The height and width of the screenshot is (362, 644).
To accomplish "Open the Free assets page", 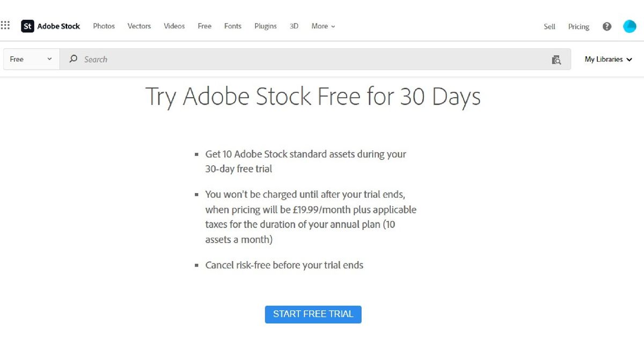I will pos(204,26).
